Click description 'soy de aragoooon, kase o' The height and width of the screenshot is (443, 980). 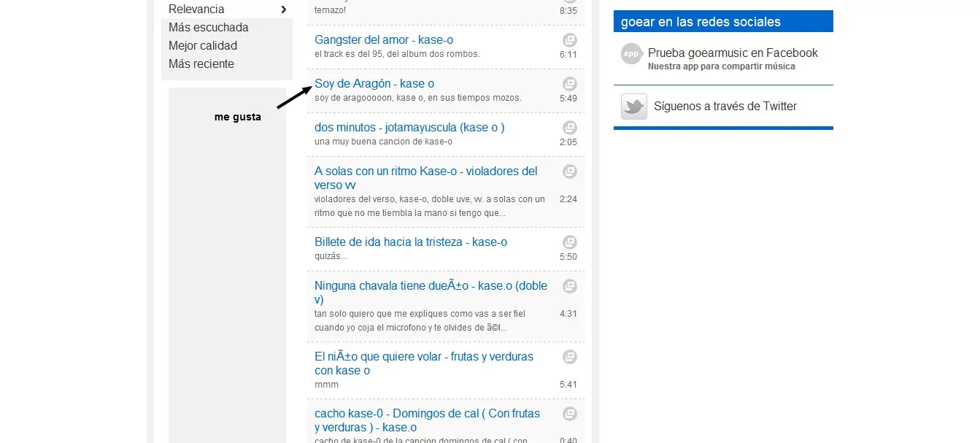(x=418, y=99)
